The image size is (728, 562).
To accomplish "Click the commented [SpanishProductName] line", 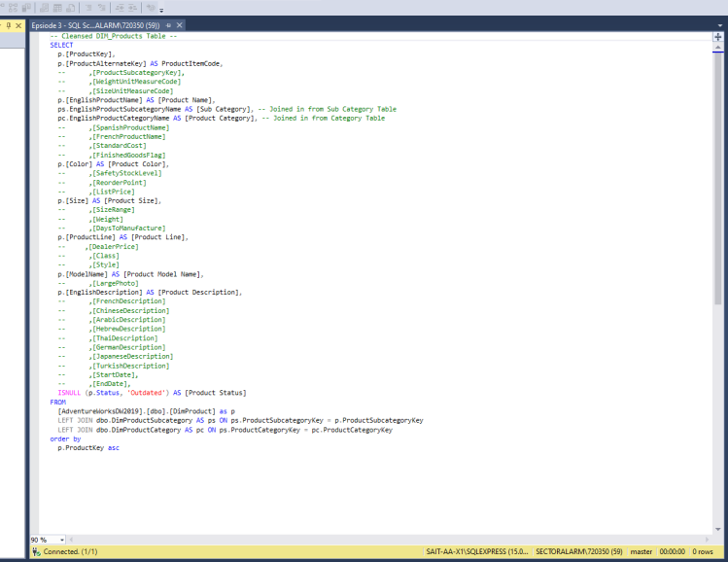I will coord(114,127).
